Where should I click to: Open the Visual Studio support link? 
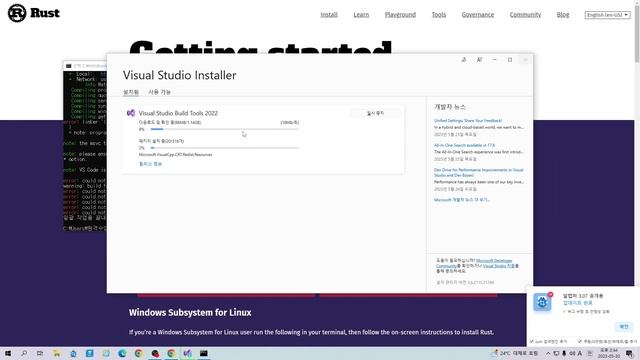coord(499,266)
